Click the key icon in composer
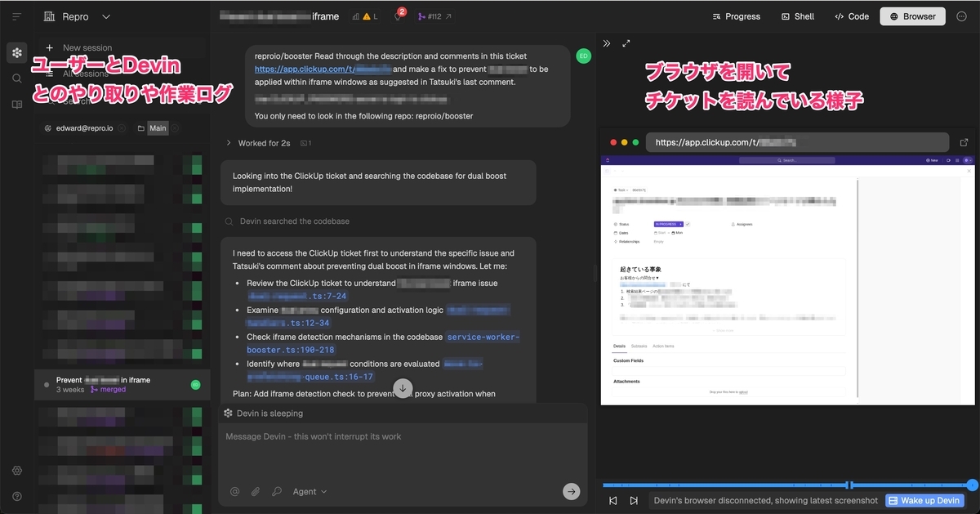Screen dimensions: 980x514 [277, 491]
